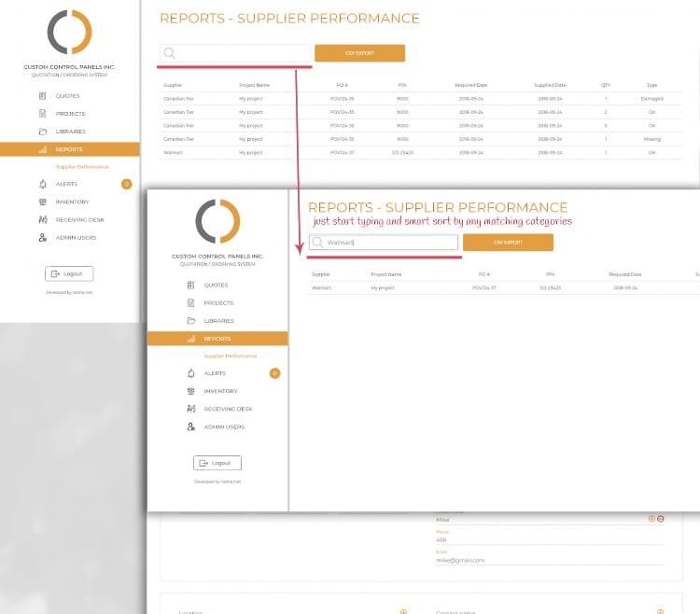Open Receiving Desk in the front window sidebar

coord(228,409)
